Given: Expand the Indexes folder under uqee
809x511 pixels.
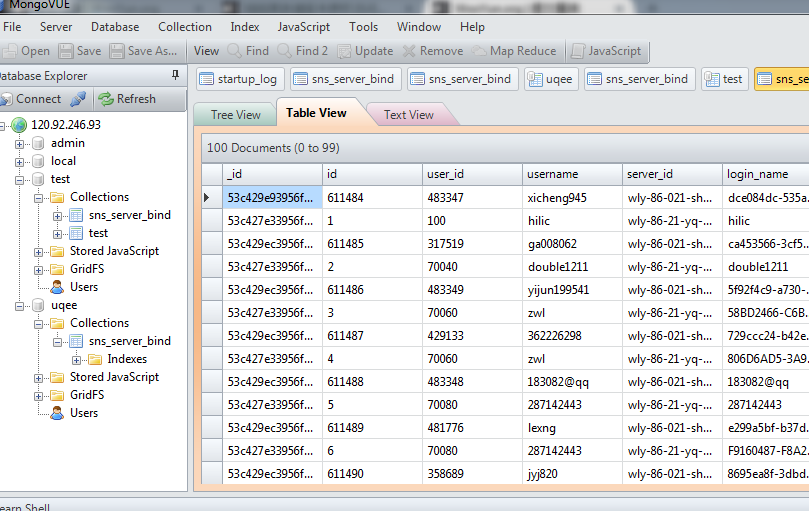Looking at the screenshot, I should tap(76, 360).
